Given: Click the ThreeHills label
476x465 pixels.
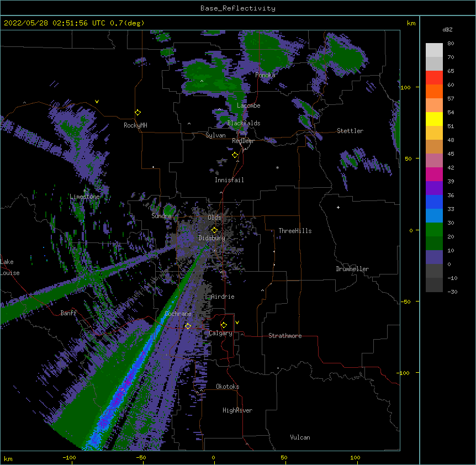Looking at the screenshot, I should [x=295, y=231].
